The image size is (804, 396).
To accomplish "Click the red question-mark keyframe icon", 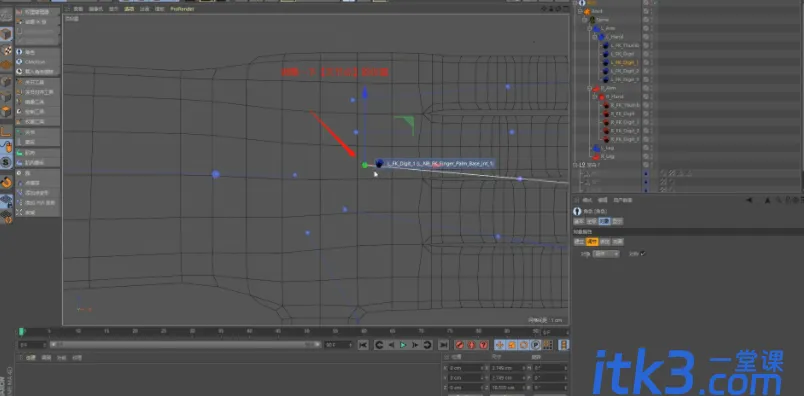I will [x=483, y=345].
